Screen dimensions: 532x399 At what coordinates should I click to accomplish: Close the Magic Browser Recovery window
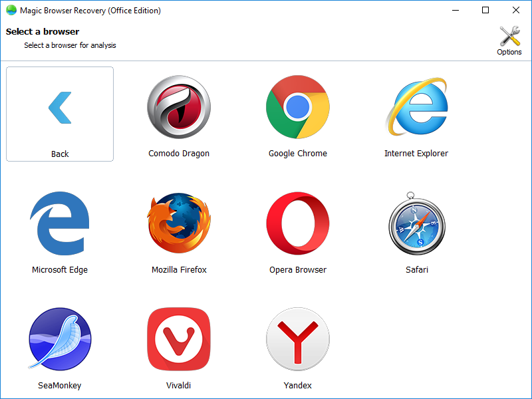pos(516,10)
